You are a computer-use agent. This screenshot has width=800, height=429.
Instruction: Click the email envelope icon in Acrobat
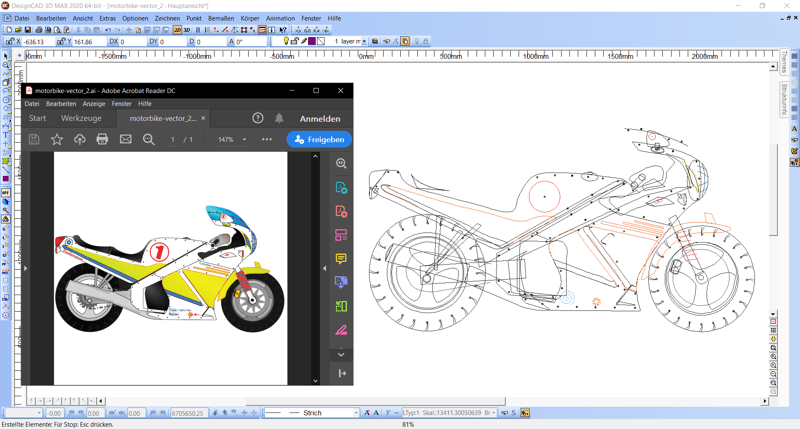click(126, 140)
